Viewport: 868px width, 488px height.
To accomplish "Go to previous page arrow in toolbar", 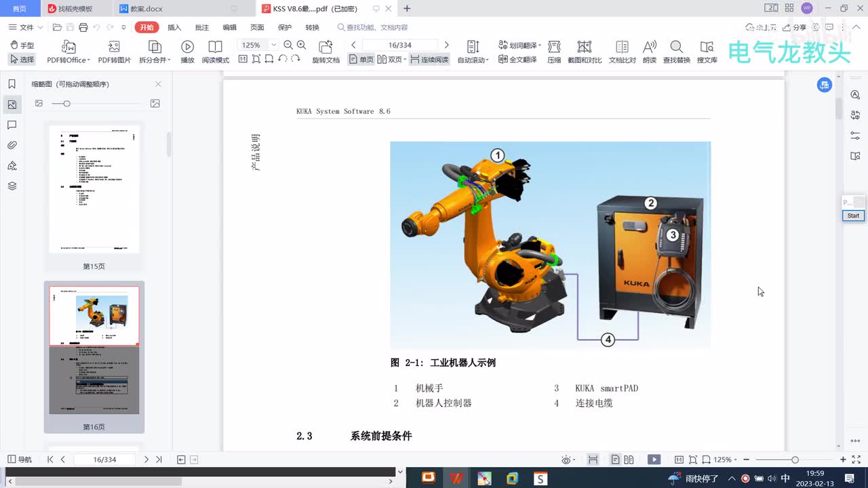I will tap(353, 45).
